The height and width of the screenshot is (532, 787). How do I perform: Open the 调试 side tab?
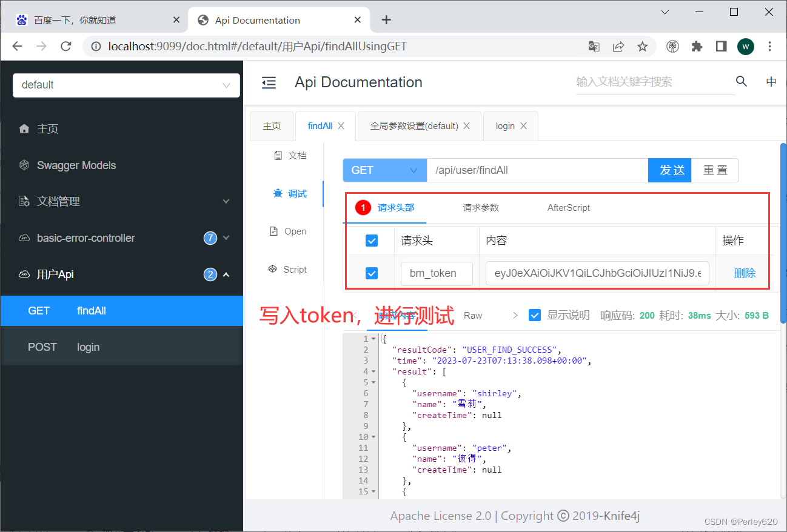point(290,194)
